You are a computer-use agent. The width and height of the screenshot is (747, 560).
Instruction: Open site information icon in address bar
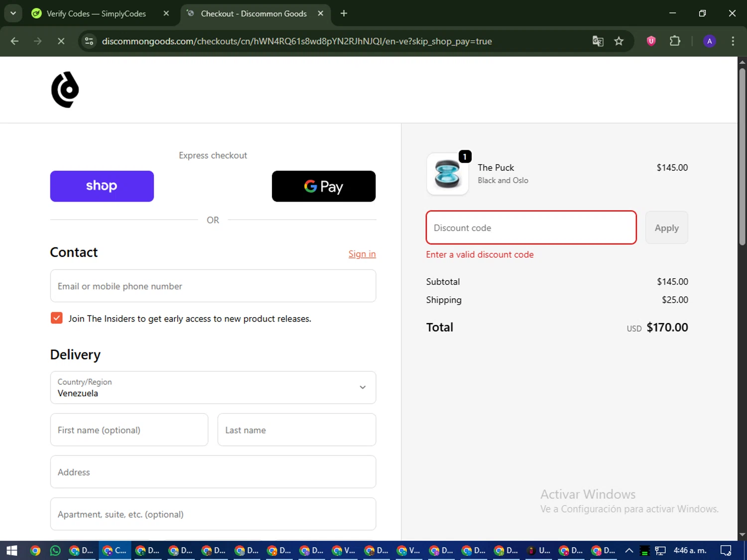tap(89, 41)
